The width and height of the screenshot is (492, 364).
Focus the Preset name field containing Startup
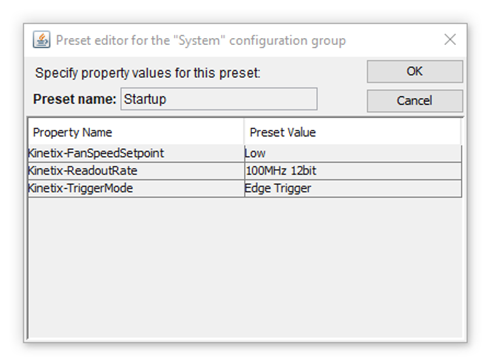tap(219, 99)
